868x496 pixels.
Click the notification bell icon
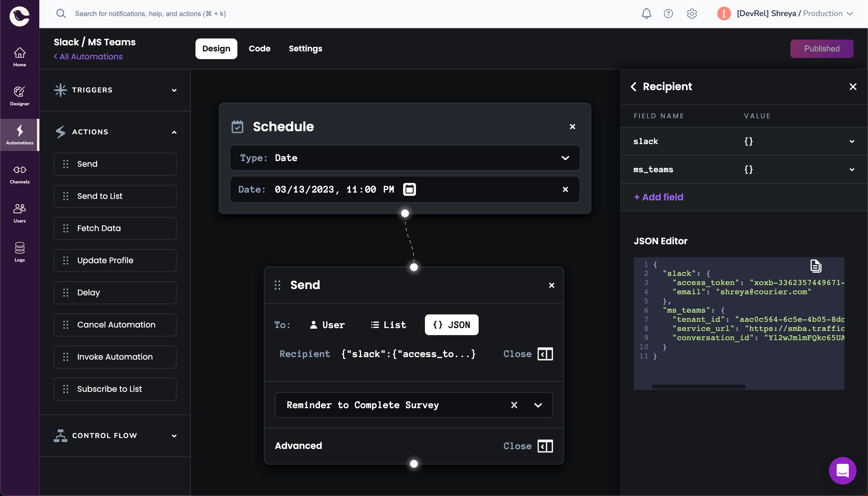(646, 13)
